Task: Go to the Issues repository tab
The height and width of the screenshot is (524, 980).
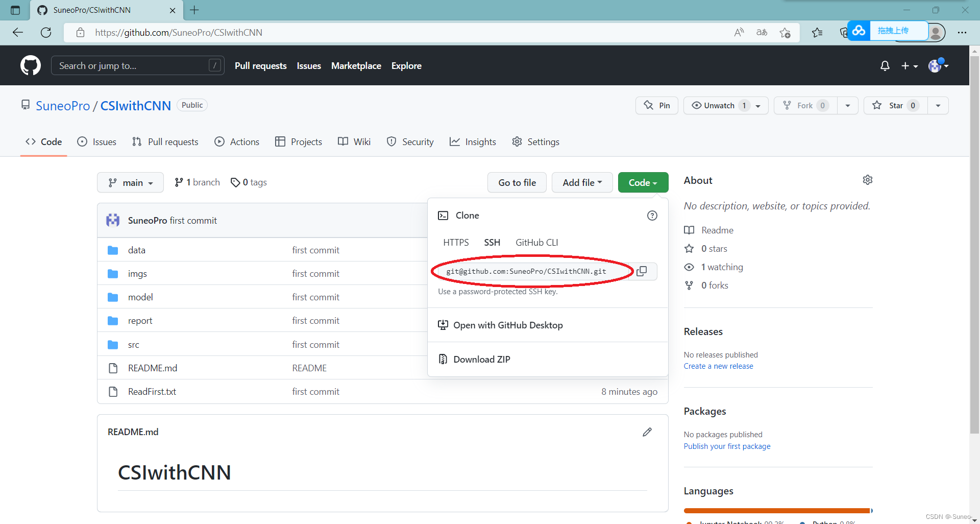Action: point(96,142)
